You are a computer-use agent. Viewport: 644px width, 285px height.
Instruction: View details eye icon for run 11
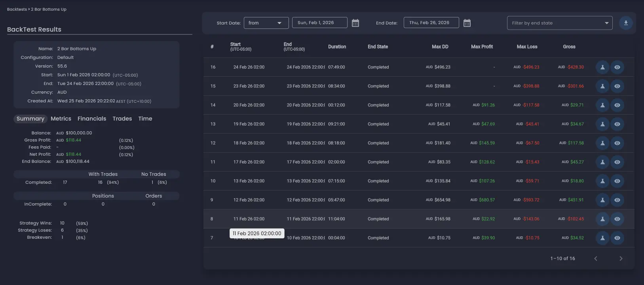pos(617,162)
